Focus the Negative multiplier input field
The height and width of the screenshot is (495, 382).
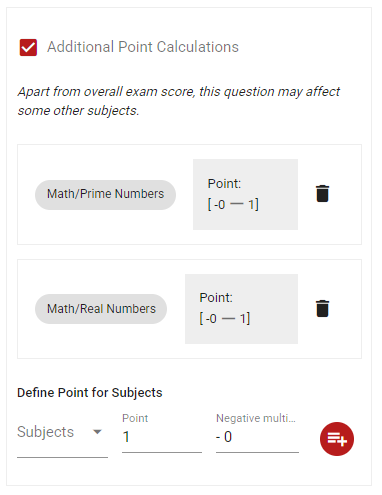coord(257,437)
